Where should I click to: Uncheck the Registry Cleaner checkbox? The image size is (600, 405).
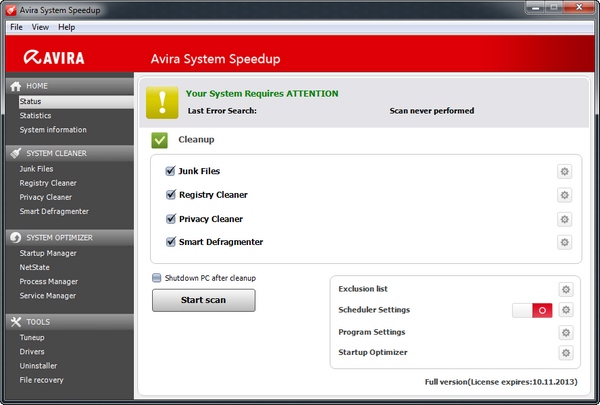[x=170, y=194]
